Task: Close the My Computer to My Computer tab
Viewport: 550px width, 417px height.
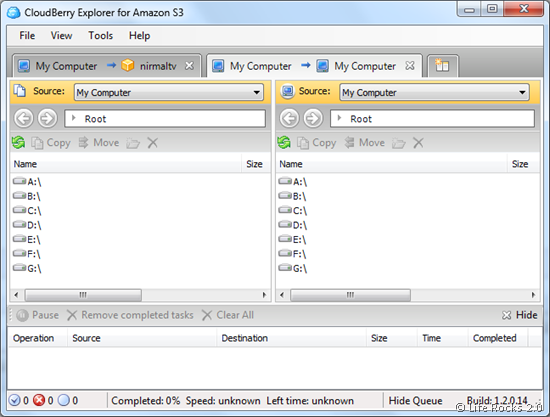Action: coord(410,66)
